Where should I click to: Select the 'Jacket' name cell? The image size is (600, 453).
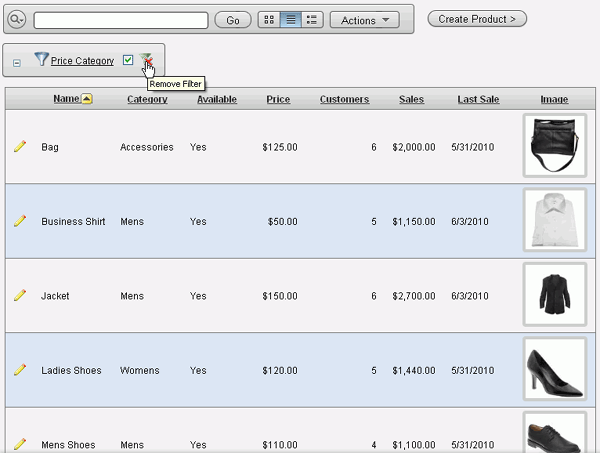point(55,296)
